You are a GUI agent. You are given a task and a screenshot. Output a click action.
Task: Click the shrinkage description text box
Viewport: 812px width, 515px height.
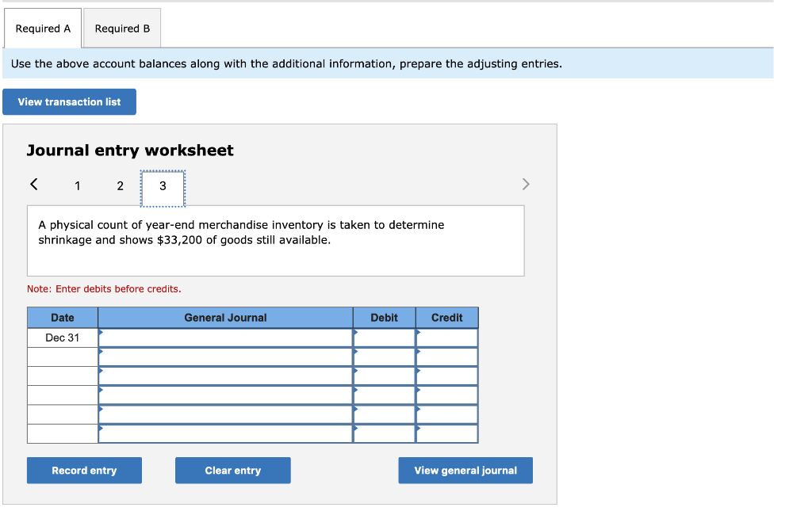[275, 238]
